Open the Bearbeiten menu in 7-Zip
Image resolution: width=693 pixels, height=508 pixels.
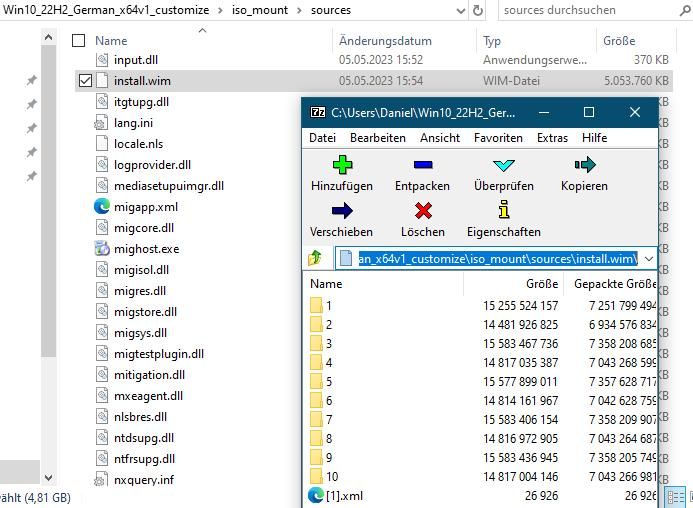pyautogui.click(x=378, y=138)
